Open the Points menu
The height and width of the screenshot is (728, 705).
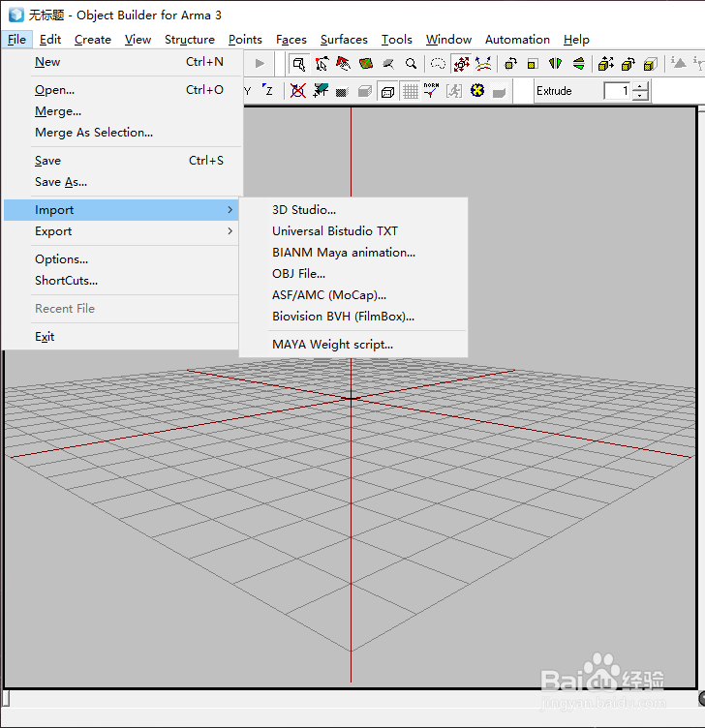tap(245, 40)
